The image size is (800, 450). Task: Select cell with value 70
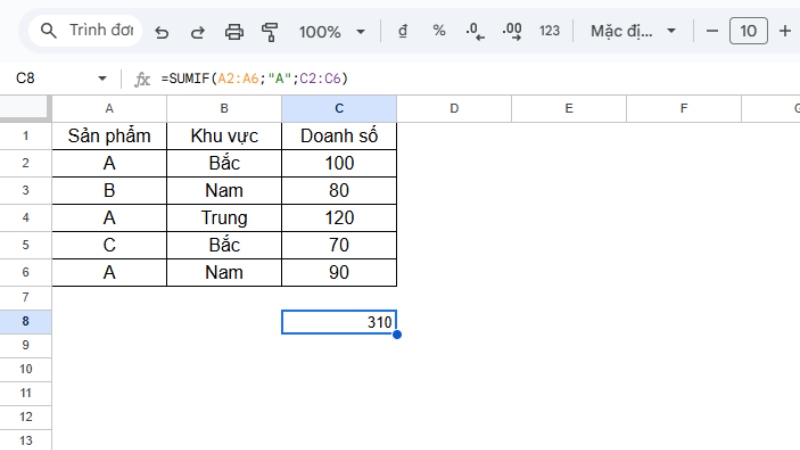coord(339,245)
